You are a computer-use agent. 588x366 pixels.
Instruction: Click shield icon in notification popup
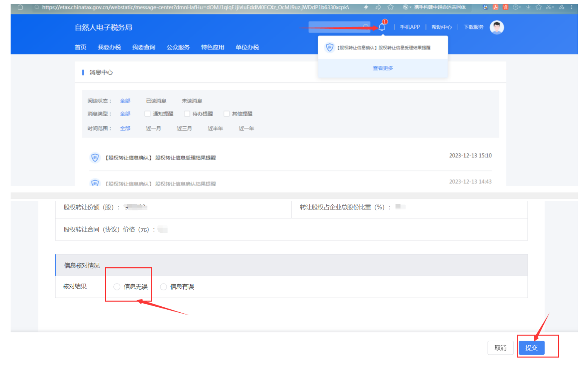click(x=330, y=47)
